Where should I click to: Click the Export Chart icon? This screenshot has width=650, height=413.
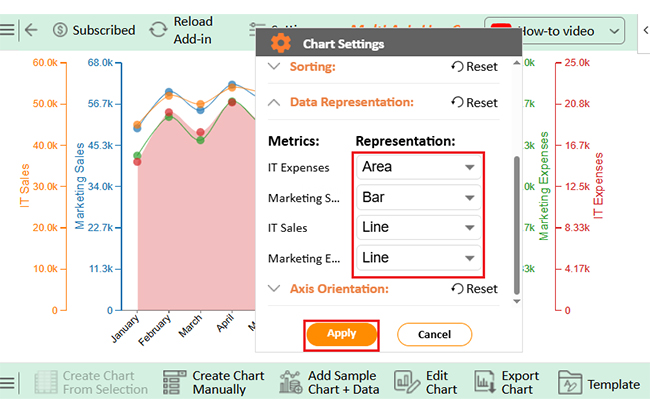point(485,383)
